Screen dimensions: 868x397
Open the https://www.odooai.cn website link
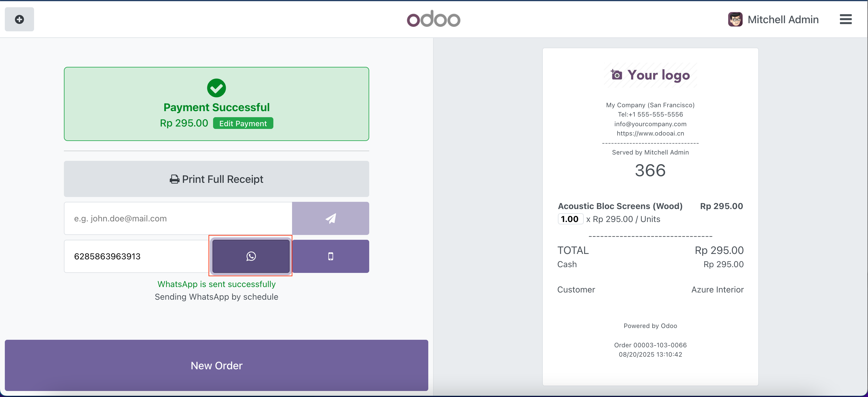pyautogui.click(x=650, y=133)
